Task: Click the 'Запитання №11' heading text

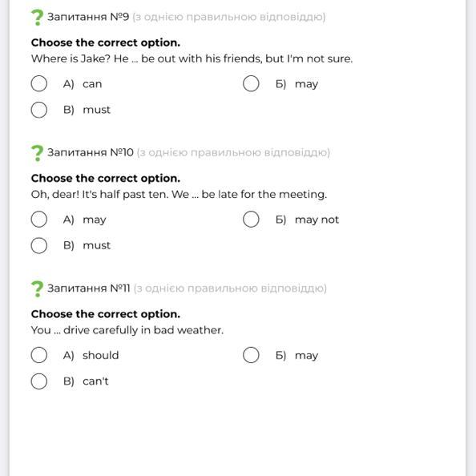Action: 89,288
